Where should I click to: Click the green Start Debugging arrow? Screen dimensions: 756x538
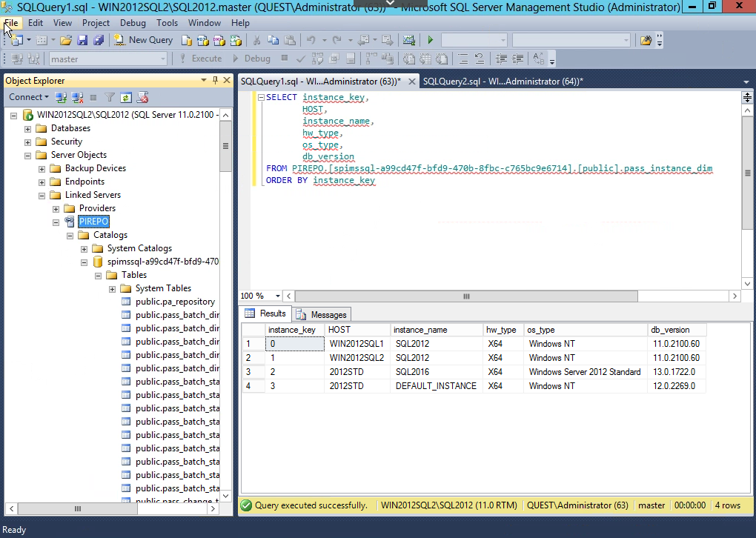tap(430, 40)
